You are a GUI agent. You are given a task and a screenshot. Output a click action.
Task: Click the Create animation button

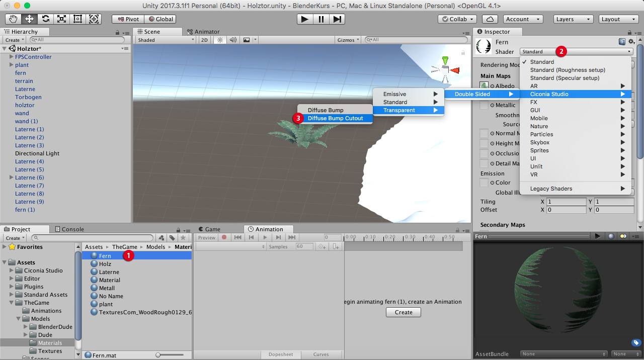point(404,312)
